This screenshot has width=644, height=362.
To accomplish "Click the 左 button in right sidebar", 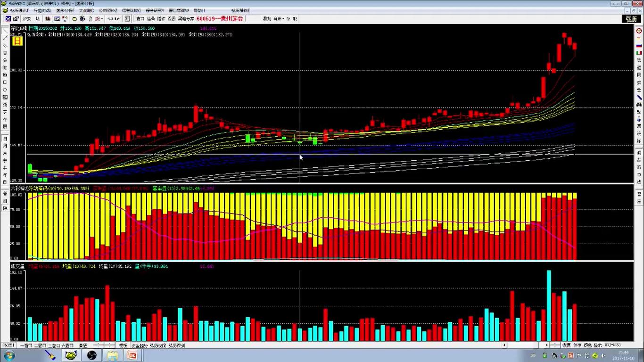I will click(639, 160).
